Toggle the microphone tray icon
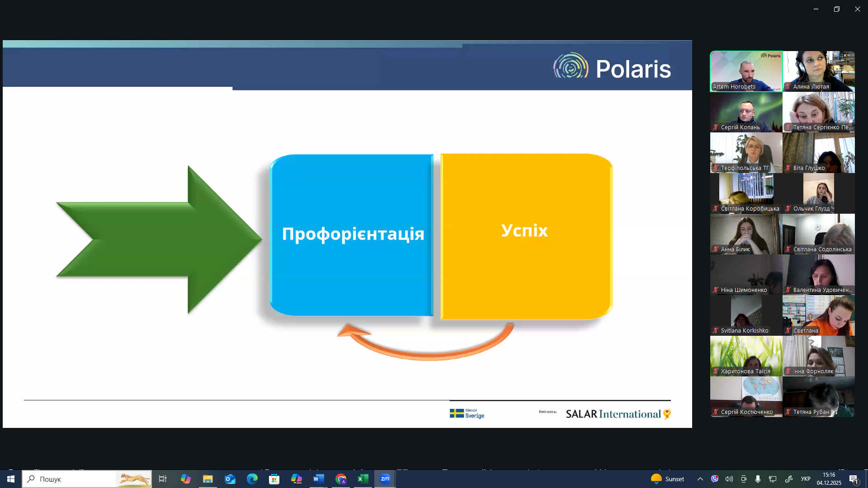 758,479
